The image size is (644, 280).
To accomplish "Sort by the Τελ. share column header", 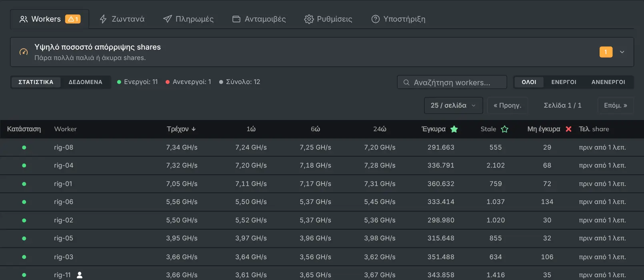I will point(594,129).
